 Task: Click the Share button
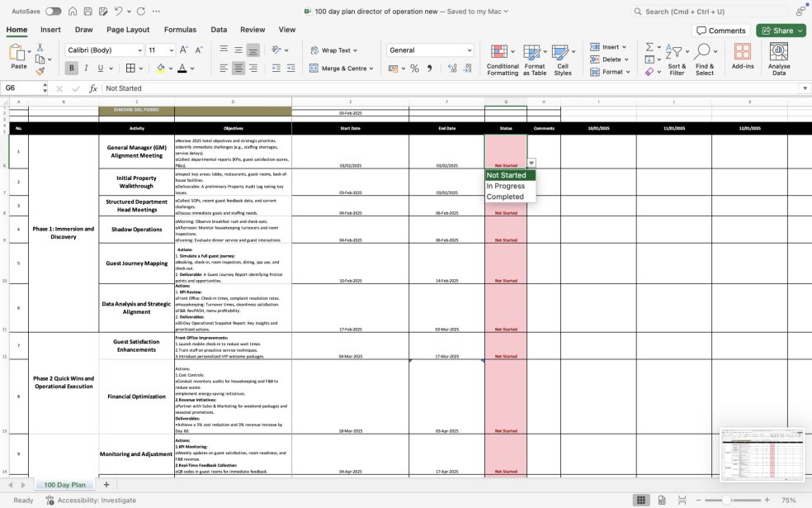781,31
